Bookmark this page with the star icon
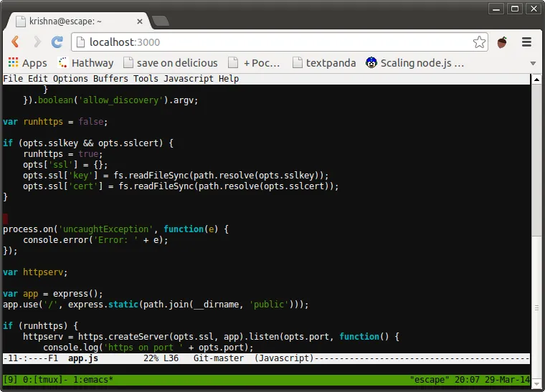This screenshot has height=392, width=545. [x=479, y=42]
